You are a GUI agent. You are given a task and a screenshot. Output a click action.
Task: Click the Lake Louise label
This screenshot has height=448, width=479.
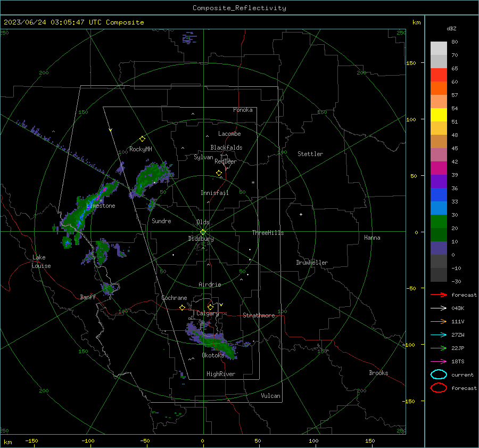tap(42, 262)
